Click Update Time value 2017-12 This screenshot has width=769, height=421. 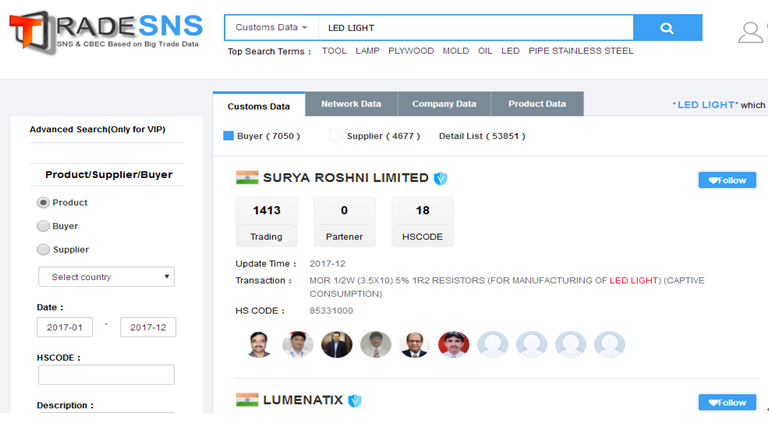click(x=327, y=264)
